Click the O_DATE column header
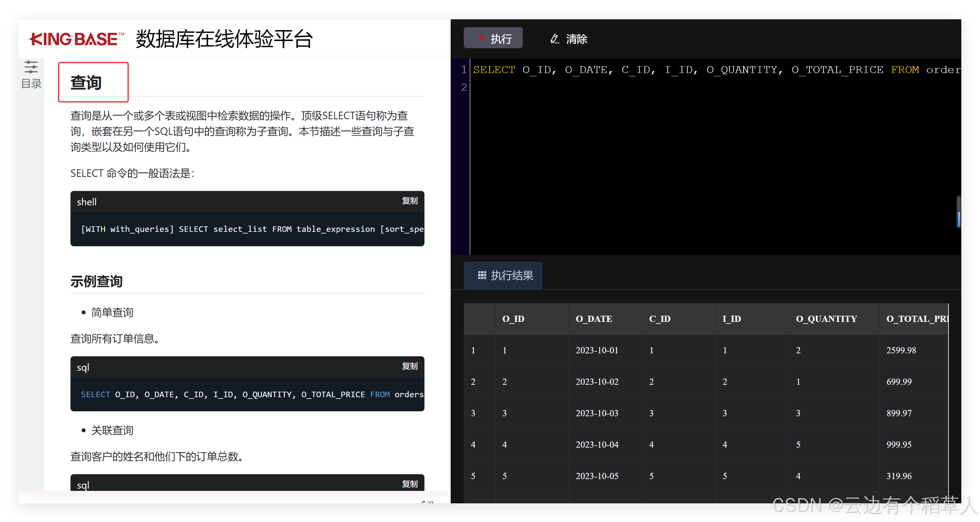Image resolution: width=980 pixels, height=522 pixels. click(594, 319)
